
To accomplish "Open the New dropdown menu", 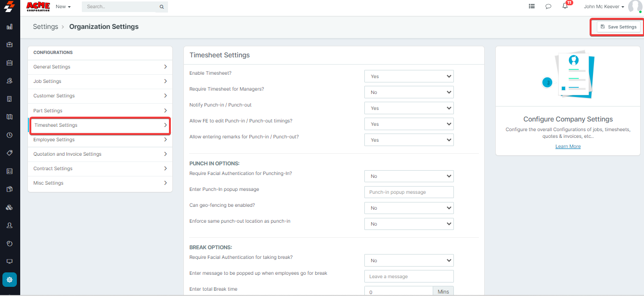I will [x=63, y=7].
